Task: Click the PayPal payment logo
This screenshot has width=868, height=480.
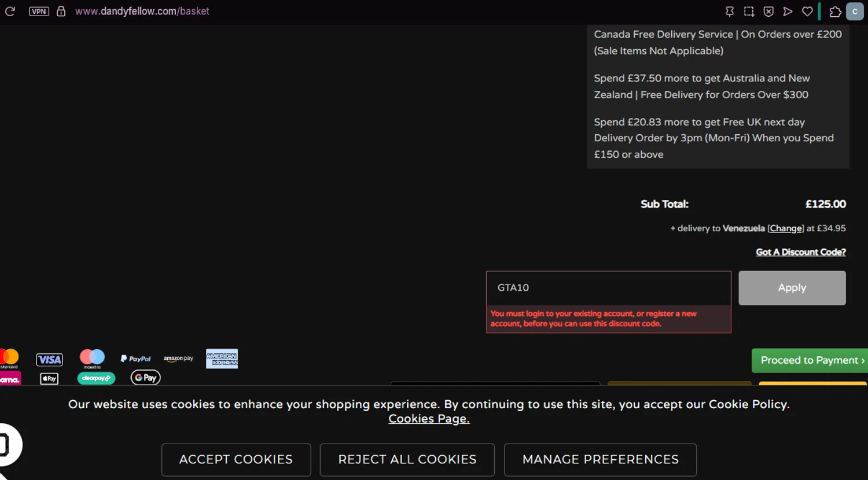Action: click(135, 359)
